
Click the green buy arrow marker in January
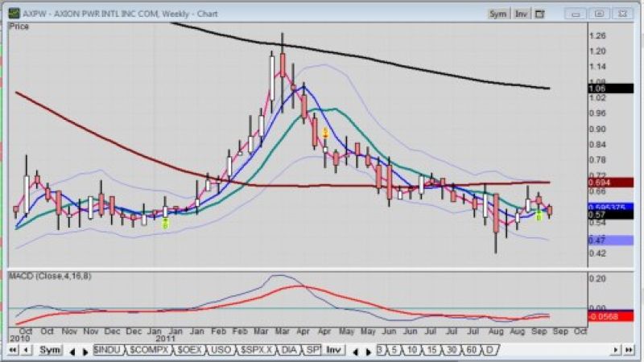tap(165, 224)
